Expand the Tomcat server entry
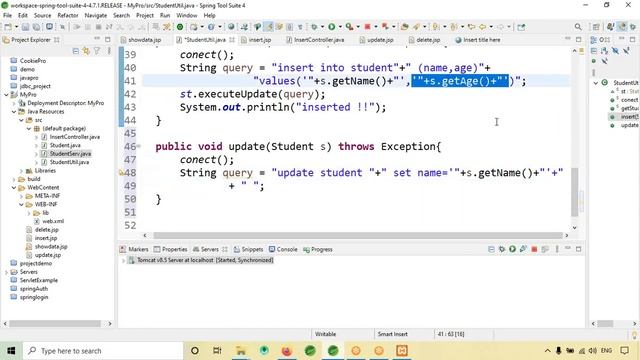640x360 pixels. point(123,260)
